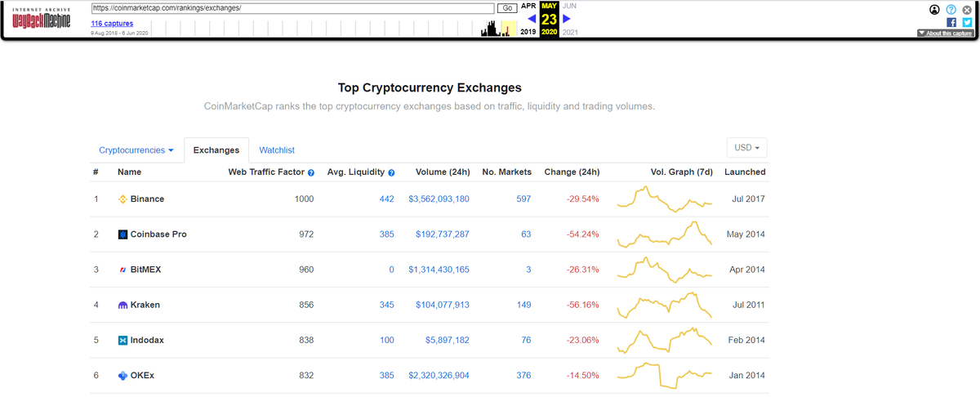980x397 pixels.
Task: Click Indodax volume $5,897,182
Action: (448, 340)
